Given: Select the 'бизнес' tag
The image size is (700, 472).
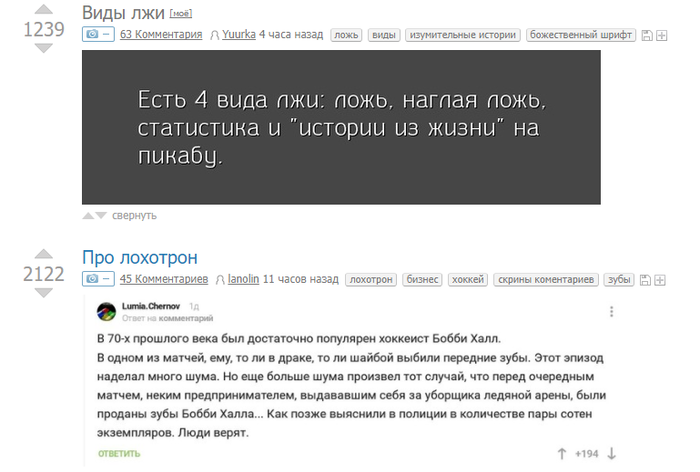Looking at the screenshot, I should click(x=422, y=280).
